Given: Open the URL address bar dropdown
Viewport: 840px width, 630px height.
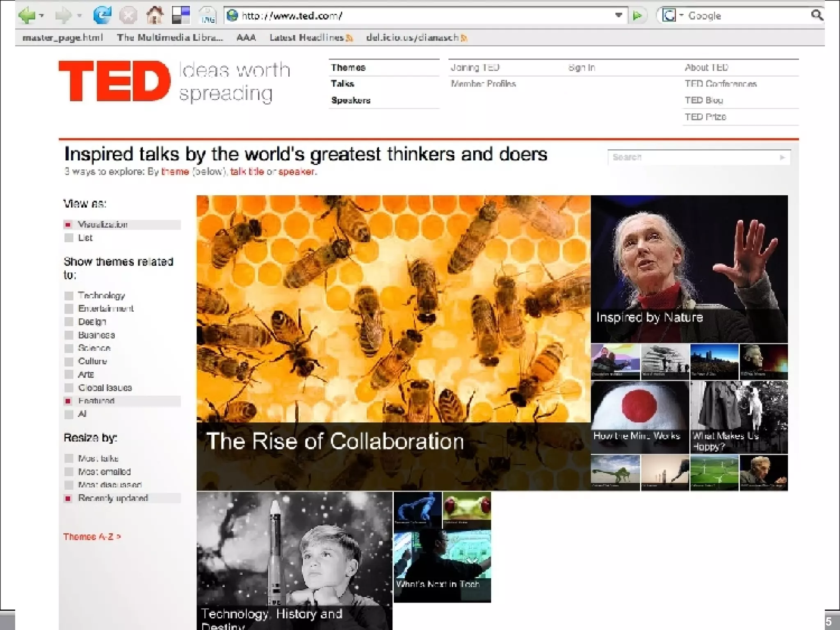Looking at the screenshot, I should (x=619, y=16).
